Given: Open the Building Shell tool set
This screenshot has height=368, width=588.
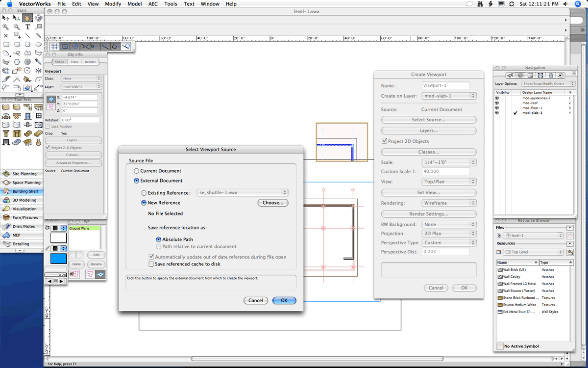Looking at the screenshot, I should coord(22,191).
